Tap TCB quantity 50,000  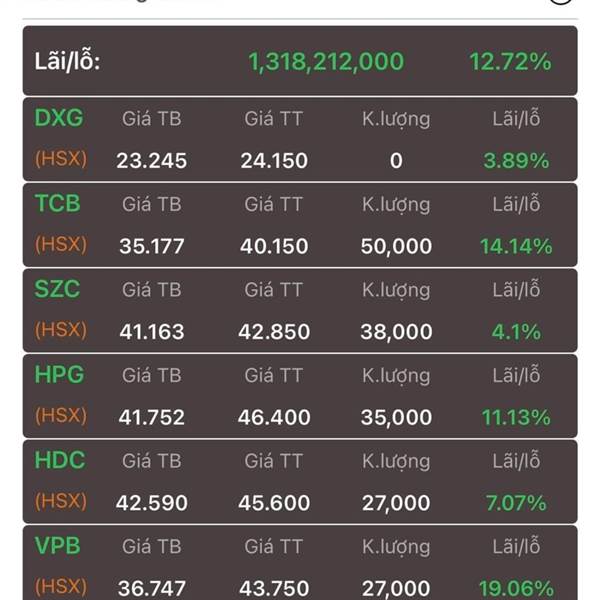(396, 246)
